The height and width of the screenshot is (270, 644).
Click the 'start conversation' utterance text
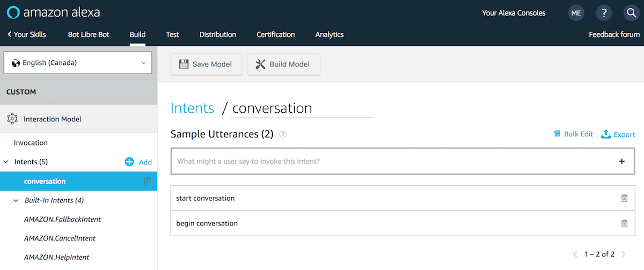pyautogui.click(x=206, y=198)
